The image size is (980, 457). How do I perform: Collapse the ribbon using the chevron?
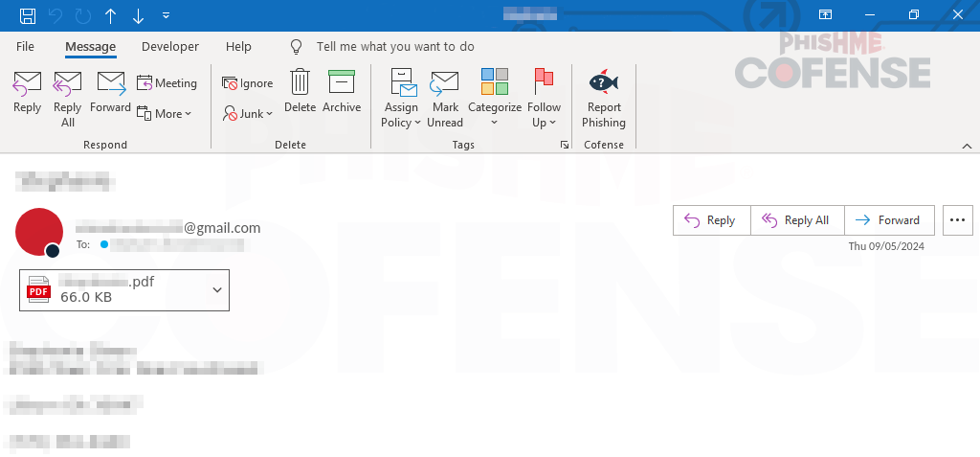[967, 145]
